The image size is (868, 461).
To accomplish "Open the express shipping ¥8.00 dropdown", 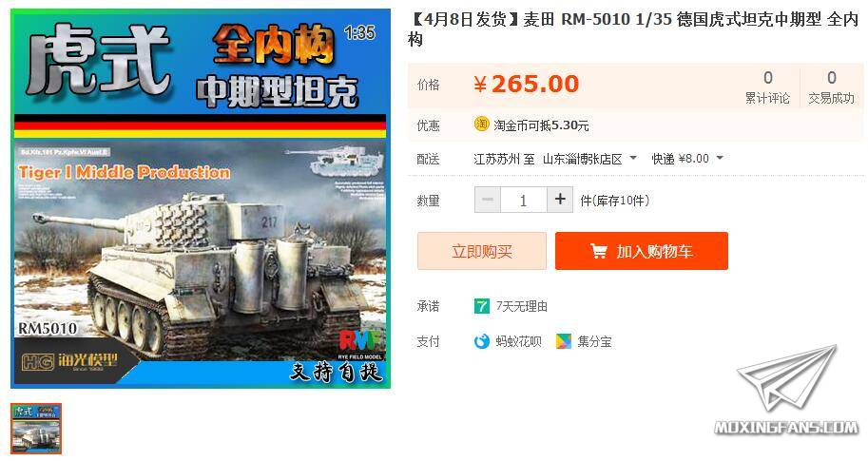I will (687, 159).
